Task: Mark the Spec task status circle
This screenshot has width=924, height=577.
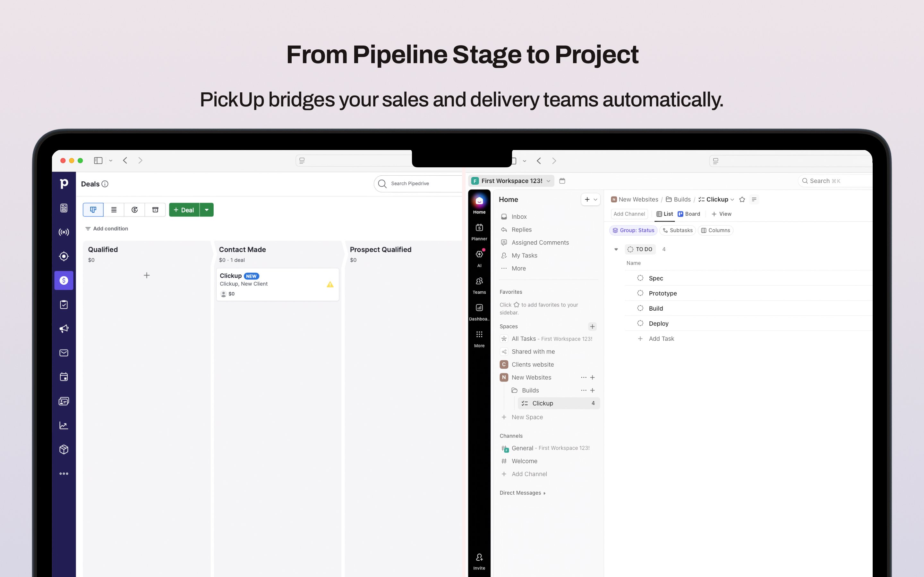Action: 640,278
